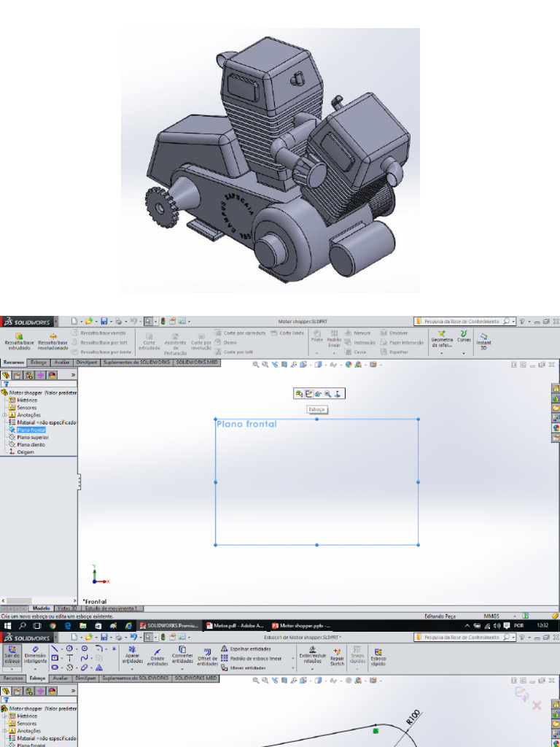
Task: Open Windows Start menu on taskbar
Action: pyautogui.click(x=7, y=625)
